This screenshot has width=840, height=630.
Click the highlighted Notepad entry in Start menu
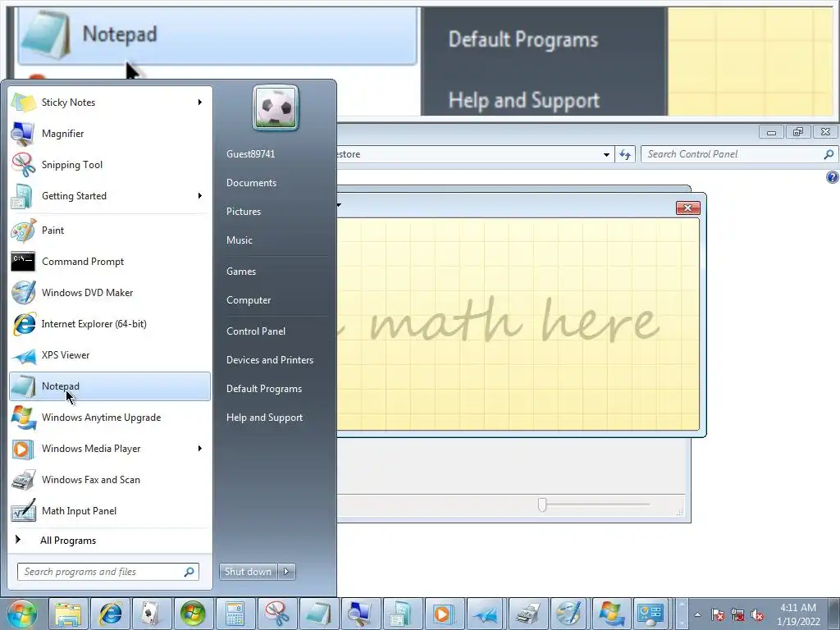[x=110, y=386]
